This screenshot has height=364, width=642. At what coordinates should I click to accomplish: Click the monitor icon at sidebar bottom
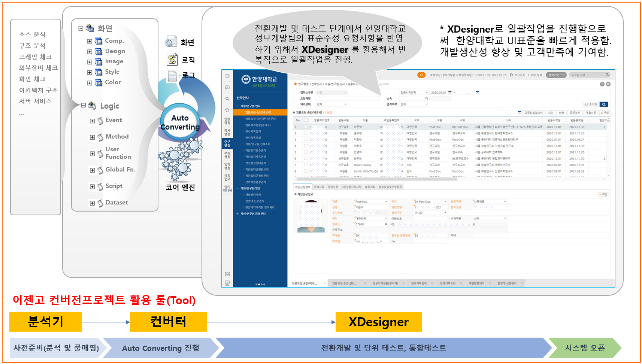[227, 283]
